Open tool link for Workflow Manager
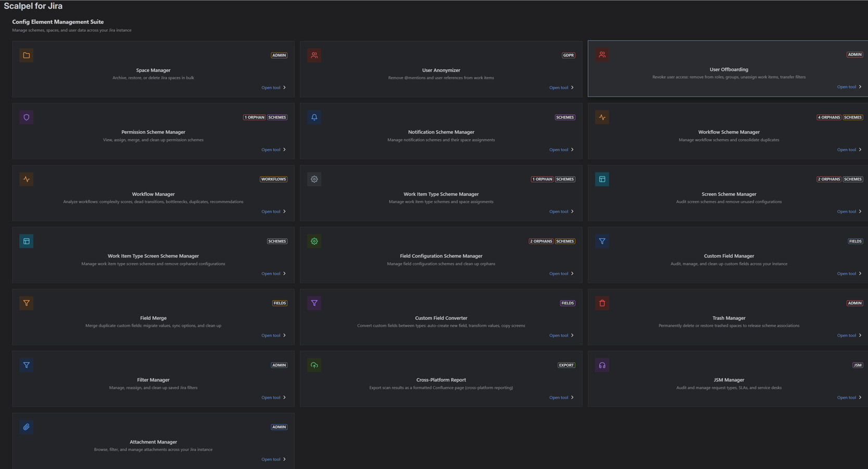Image resolution: width=868 pixels, height=469 pixels. 274,212
